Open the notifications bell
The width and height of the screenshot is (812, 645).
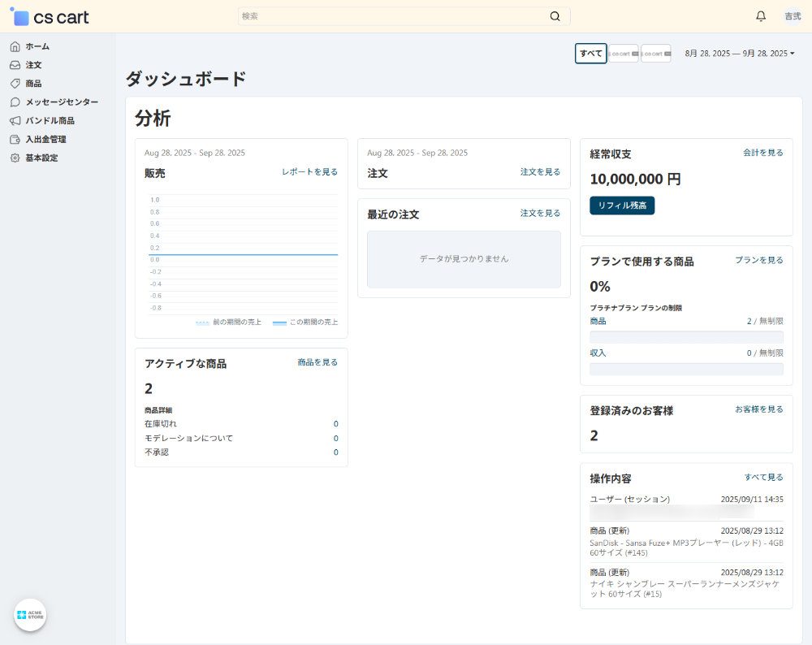point(761,16)
